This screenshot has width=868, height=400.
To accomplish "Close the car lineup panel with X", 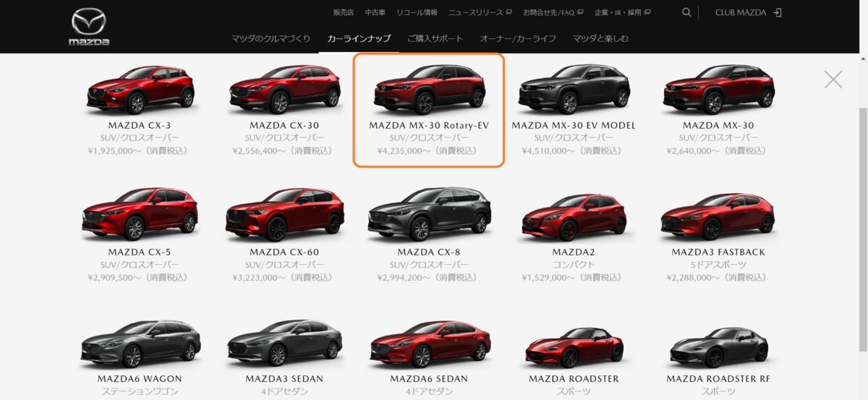I will pos(833,79).
